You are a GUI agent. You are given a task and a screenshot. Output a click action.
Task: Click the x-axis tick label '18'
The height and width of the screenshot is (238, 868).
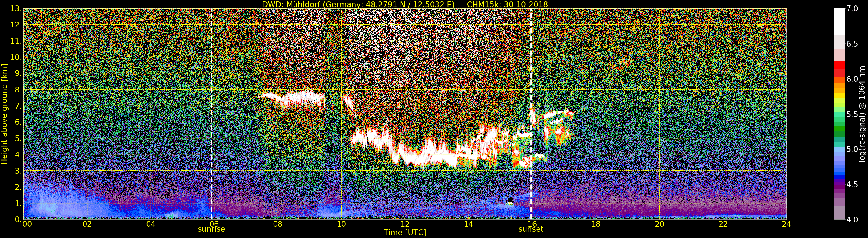click(x=596, y=224)
